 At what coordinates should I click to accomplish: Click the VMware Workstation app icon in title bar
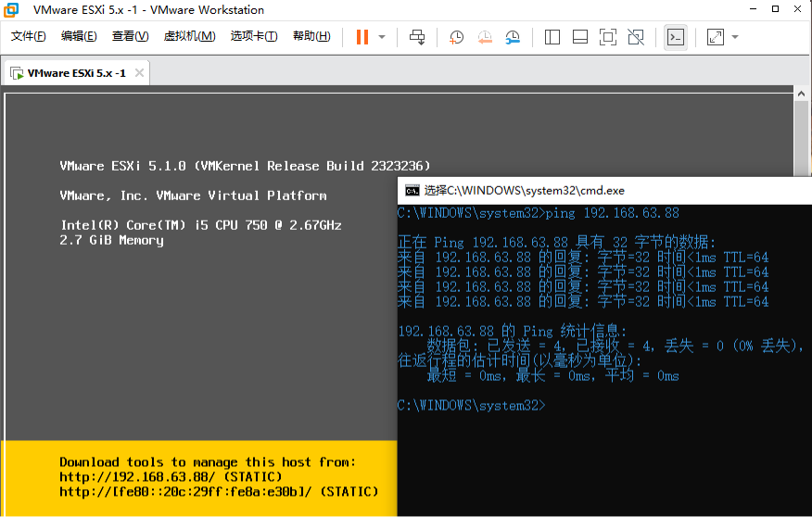click(x=11, y=10)
